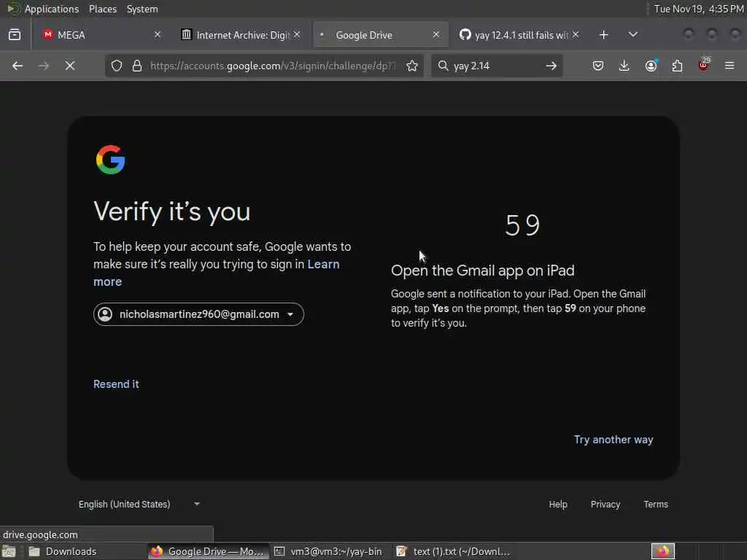Open Firefox View tab manager icon
Viewport: 747px width, 560px height.
[15, 35]
